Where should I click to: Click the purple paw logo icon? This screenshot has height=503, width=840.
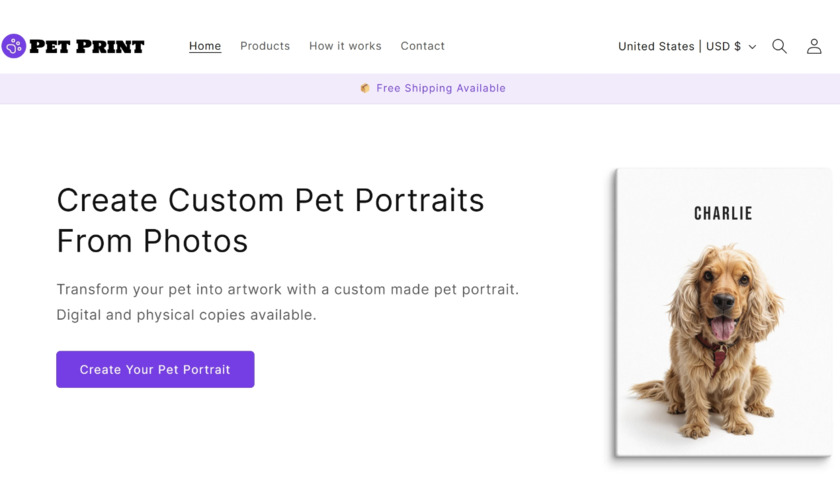(x=14, y=46)
